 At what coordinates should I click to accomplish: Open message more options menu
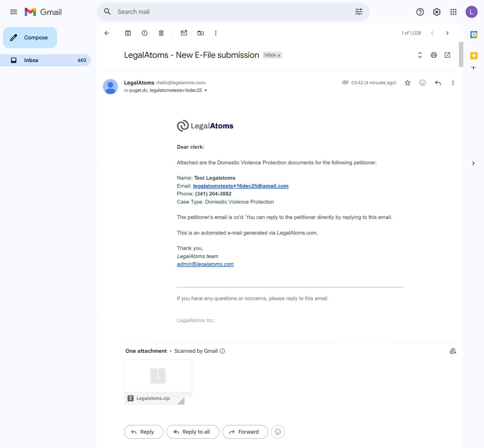[x=453, y=83]
